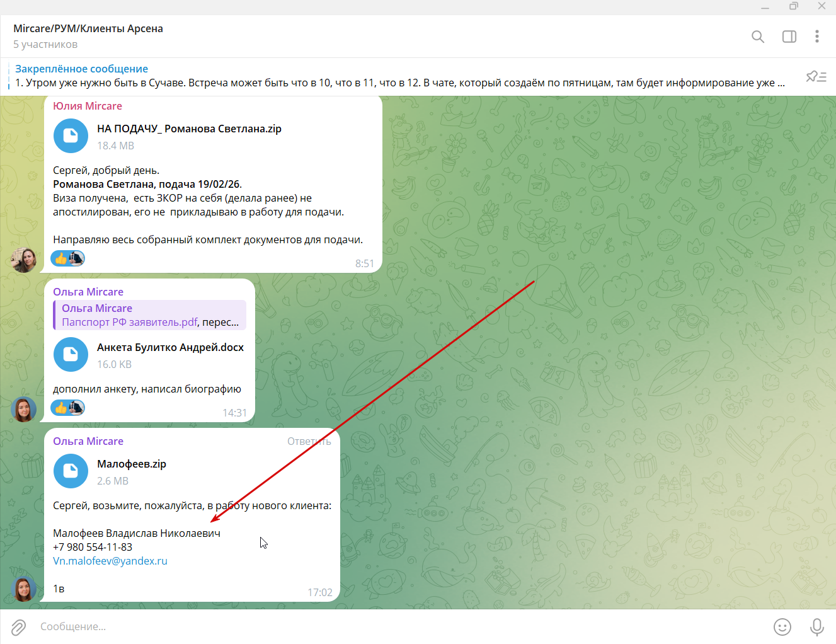The height and width of the screenshot is (644, 836).
Task: Click the '5 участников' members count
Action: point(45,45)
